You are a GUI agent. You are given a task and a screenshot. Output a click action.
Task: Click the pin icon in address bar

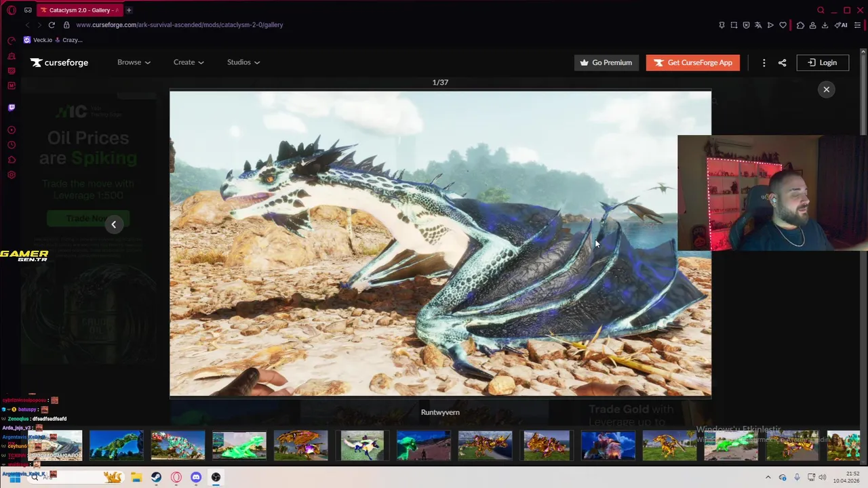tap(722, 25)
